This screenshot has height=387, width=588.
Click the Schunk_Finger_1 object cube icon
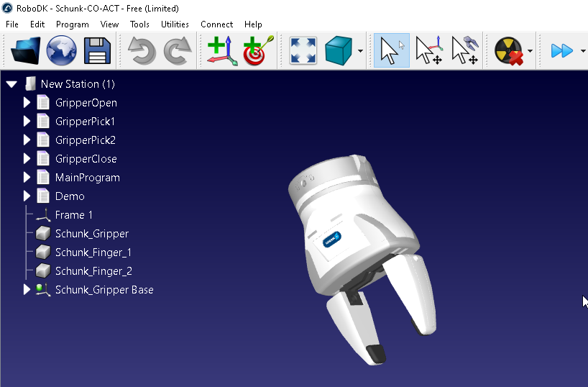(43, 252)
